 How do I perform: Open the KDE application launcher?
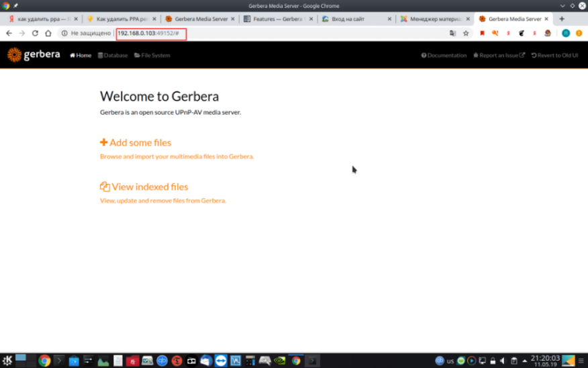[7, 361]
